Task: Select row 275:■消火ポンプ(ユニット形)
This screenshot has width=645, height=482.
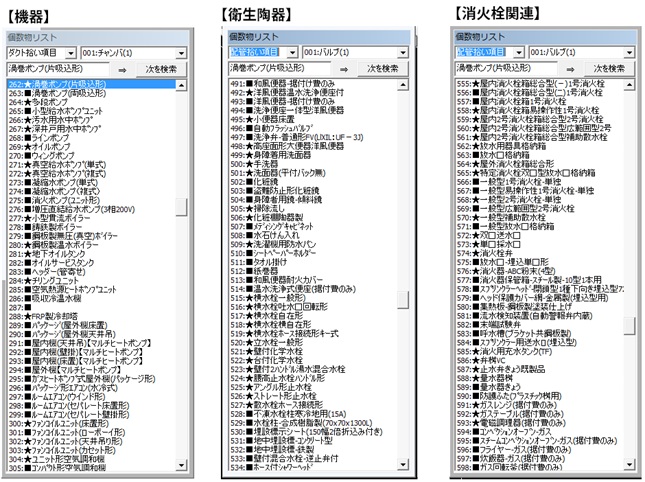Action: 91,200
